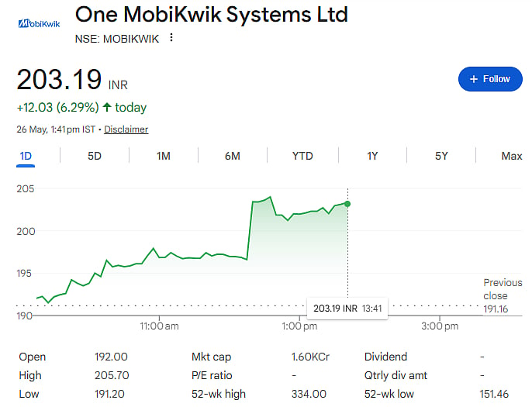The width and height of the screenshot is (532, 407).
Task: Click the Previous close 191.16 label
Action: coord(503,295)
